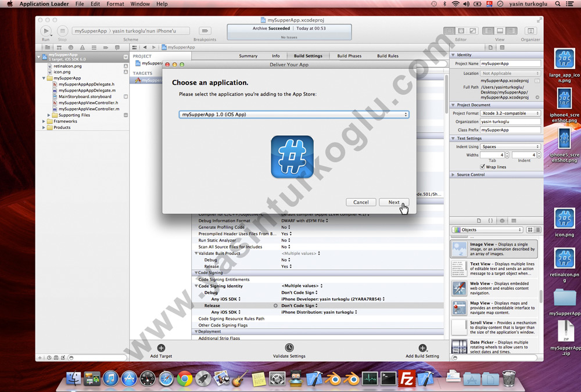Viewport: 581px width, 392px height.
Task: Open the search navigator icon
Action: pyautogui.click(x=70, y=48)
